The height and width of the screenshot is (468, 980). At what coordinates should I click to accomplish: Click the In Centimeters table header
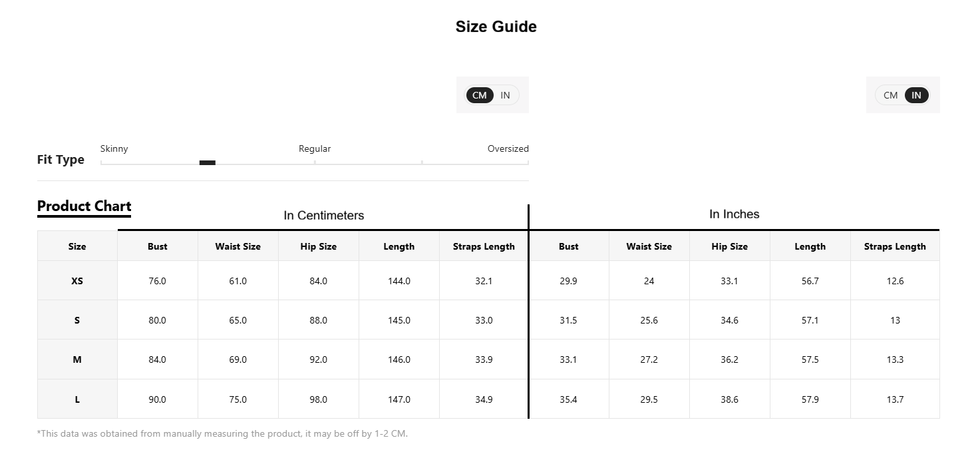(324, 216)
